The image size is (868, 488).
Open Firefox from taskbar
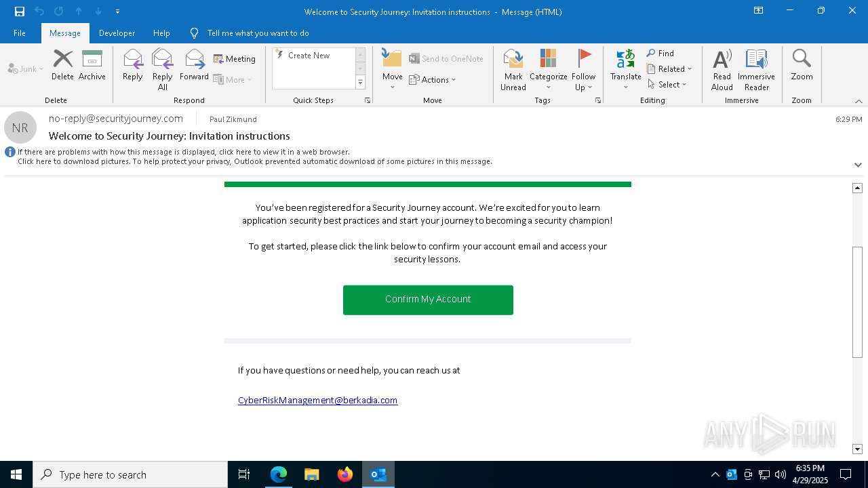(345, 474)
